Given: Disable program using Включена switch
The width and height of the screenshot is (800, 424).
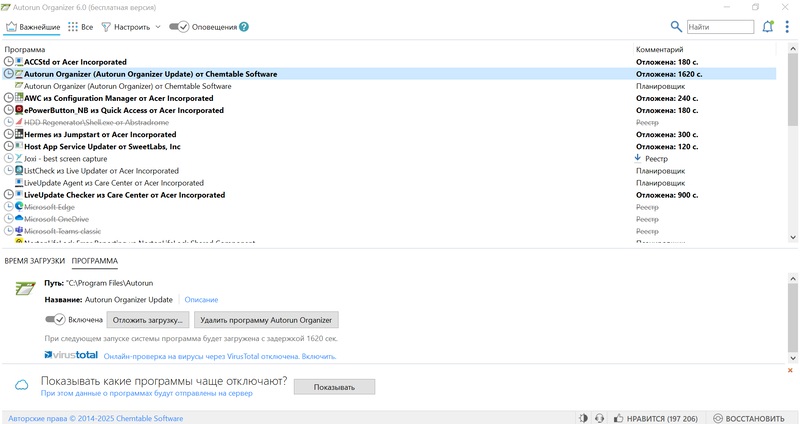Looking at the screenshot, I should [55, 320].
